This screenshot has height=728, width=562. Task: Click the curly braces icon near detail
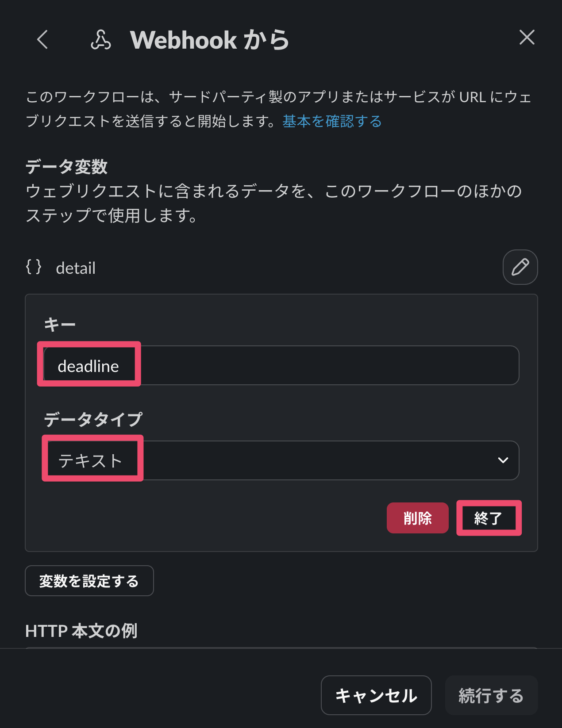pos(35,267)
